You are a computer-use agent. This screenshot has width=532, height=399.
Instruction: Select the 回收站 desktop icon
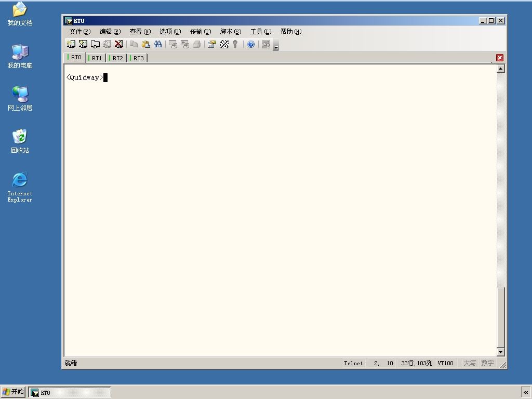[x=20, y=141]
